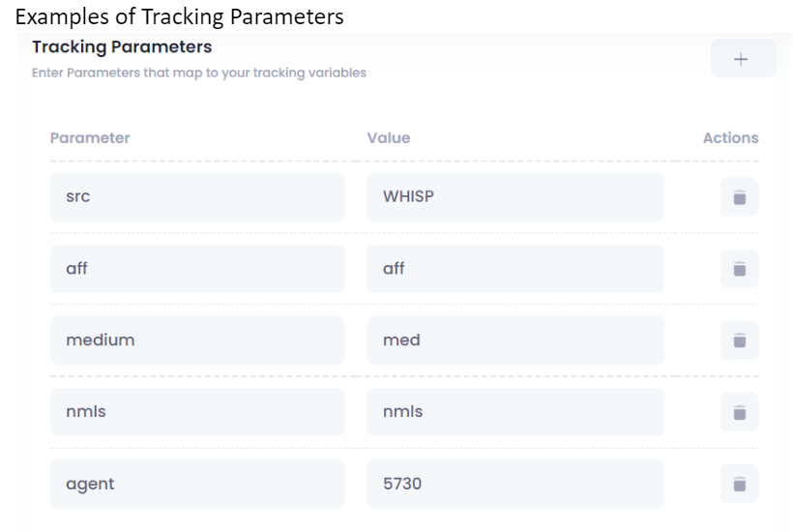Image resolution: width=793 pixels, height=532 pixels.
Task: Remove the medium parameter via trash icon
Action: click(x=740, y=340)
